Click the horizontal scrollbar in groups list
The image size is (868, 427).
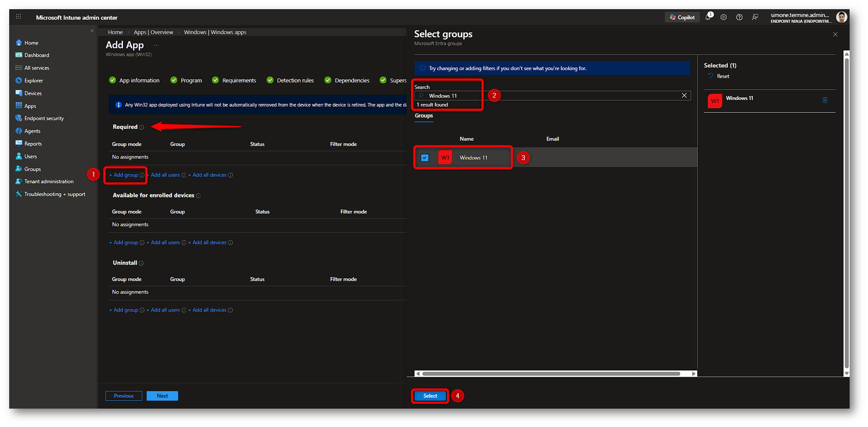[x=551, y=374]
